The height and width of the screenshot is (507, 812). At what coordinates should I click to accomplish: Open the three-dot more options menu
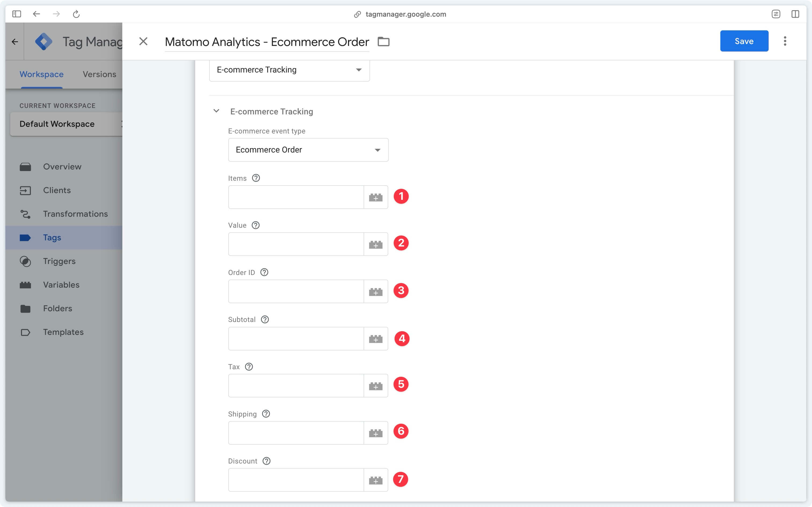tap(785, 41)
